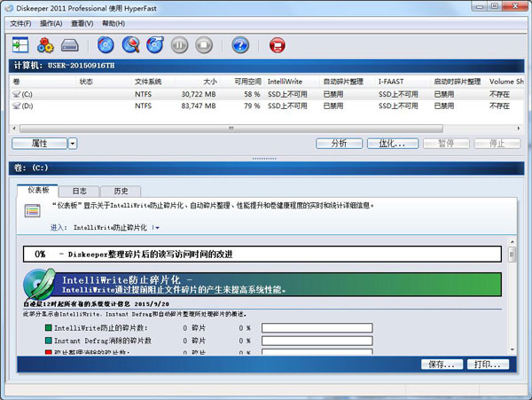Viewport: 532px width, 400px height.
Task: Switch to the 仪表板 tab
Action: [37, 190]
